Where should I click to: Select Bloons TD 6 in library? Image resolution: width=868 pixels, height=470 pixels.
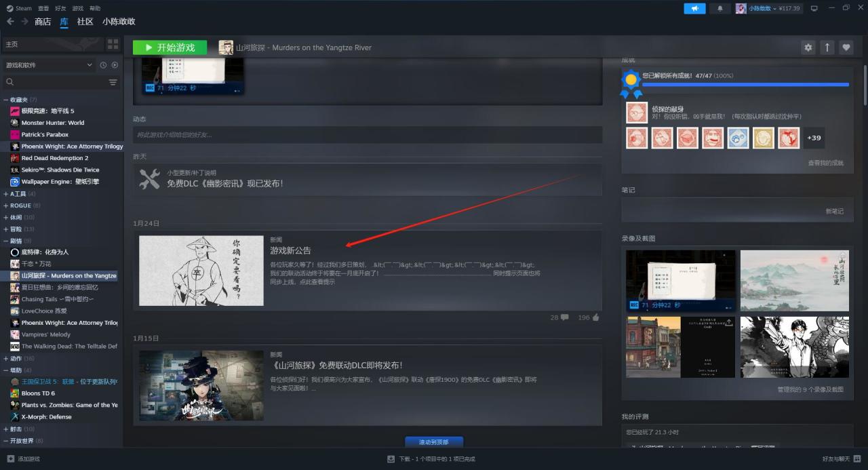point(38,393)
